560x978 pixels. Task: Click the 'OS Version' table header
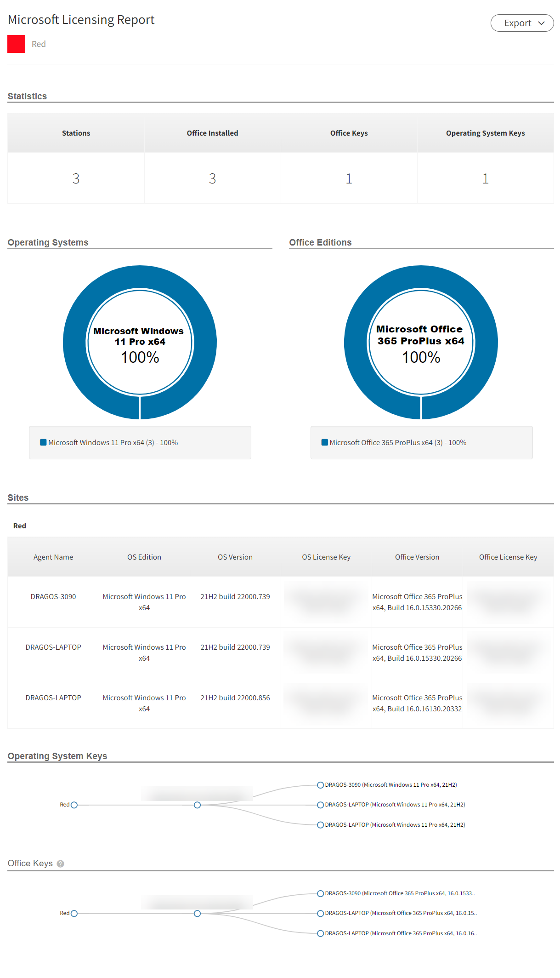point(235,557)
